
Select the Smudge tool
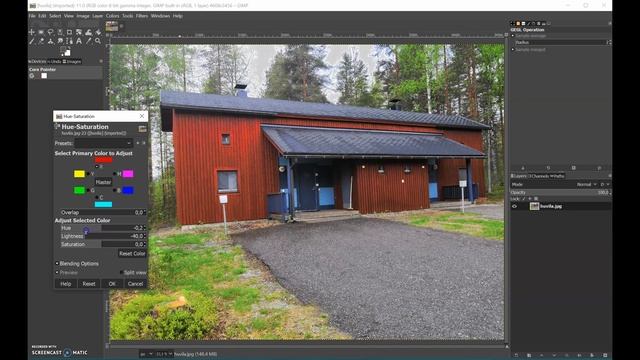click(60, 41)
